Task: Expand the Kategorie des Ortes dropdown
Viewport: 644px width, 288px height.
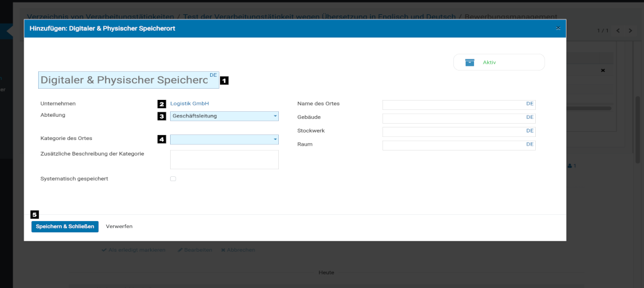Action: [x=224, y=140]
